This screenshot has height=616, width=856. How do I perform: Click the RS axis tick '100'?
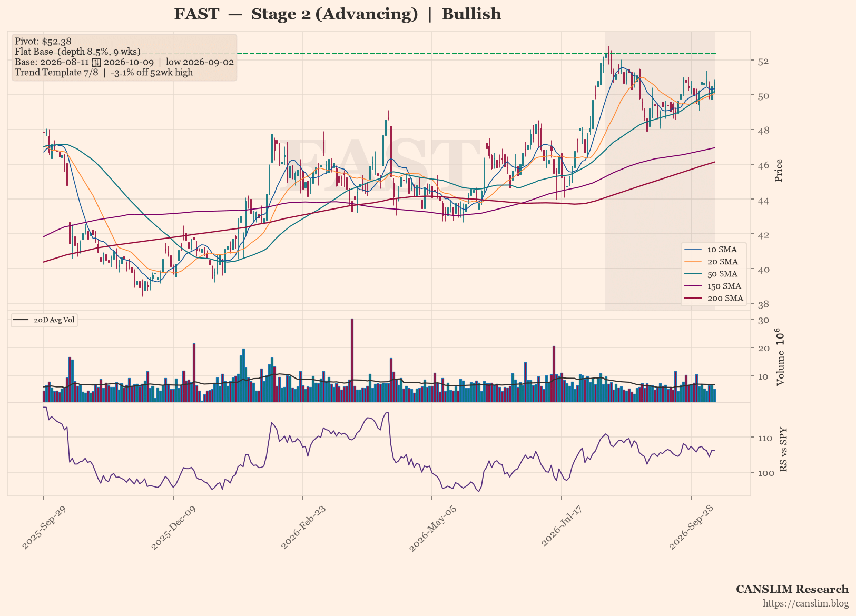tap(765, 473)
